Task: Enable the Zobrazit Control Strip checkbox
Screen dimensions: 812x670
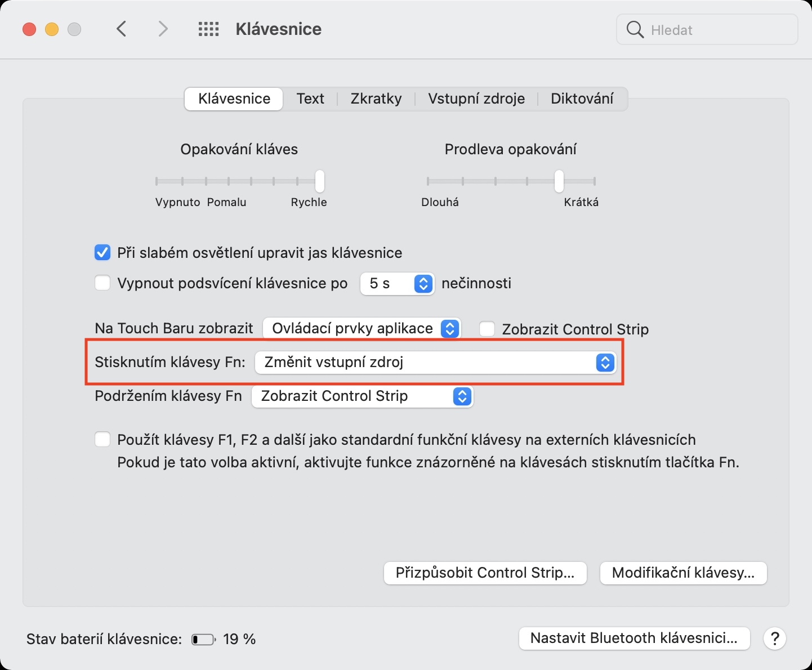Action: [487, 329]
